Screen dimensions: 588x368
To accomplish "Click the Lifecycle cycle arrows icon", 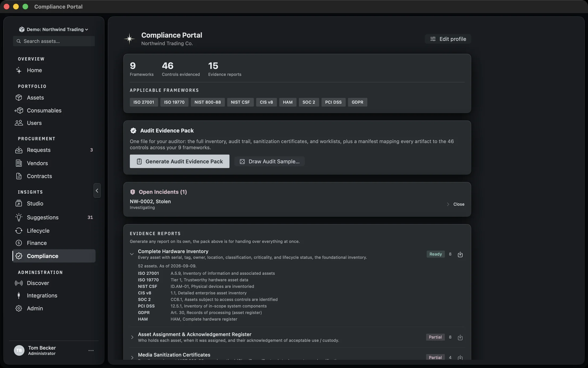I will (19, 230).
